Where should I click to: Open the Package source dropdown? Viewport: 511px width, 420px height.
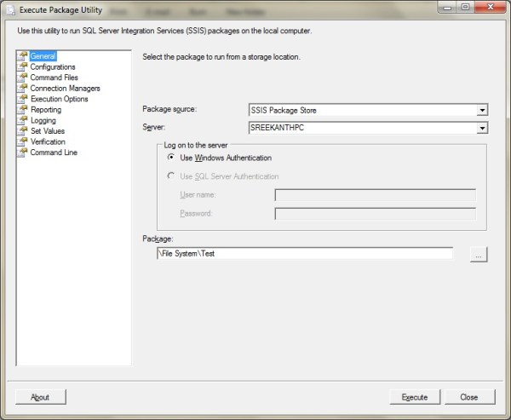482,110
